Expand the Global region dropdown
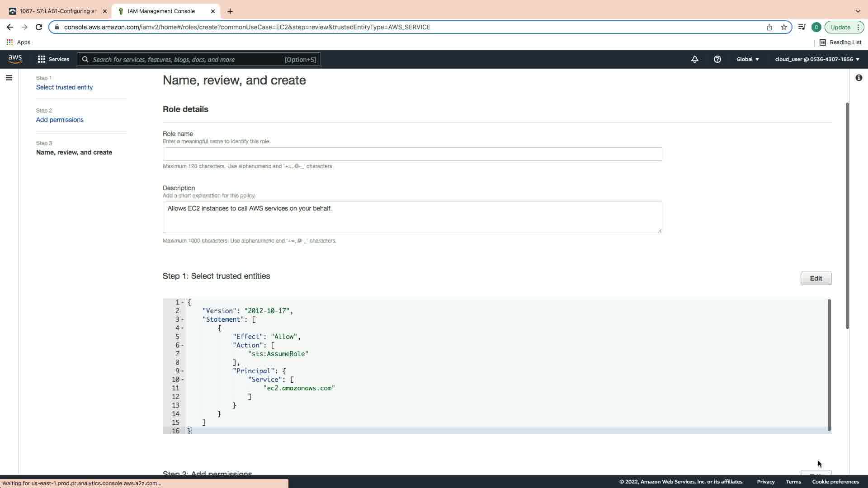The image size is (868, 488). point(747,59)
